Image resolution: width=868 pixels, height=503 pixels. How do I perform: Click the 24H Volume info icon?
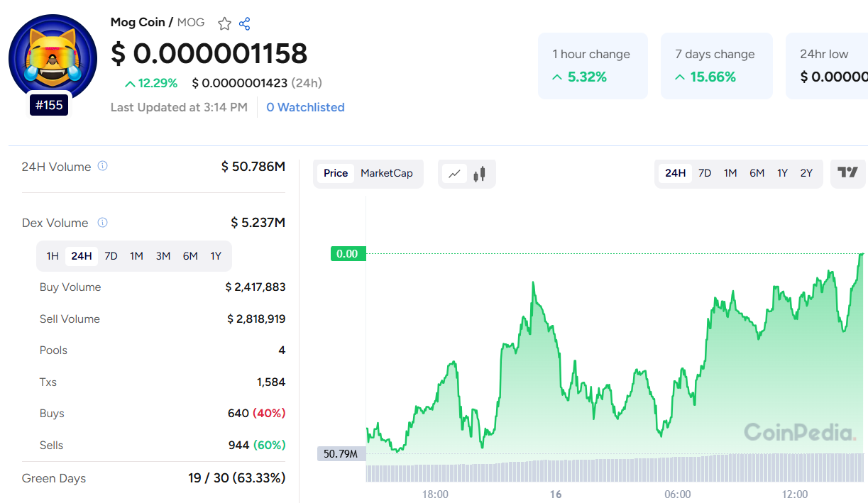pos(102,166)
